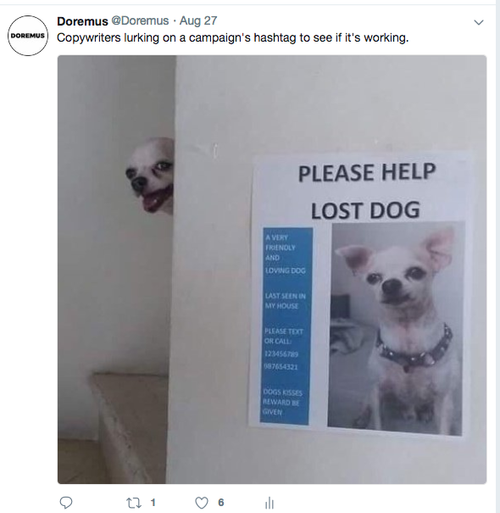500x513 pixels.
Task: Click the reply speech bubble icon
Action: [66, 502]
